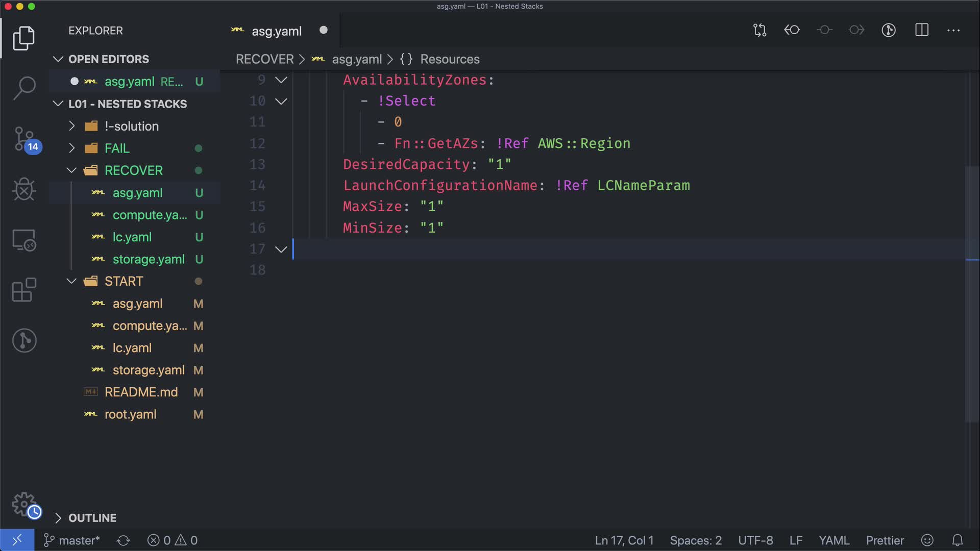Select the asg.yaml editor tab
This screenshot has height=551, width=980.
coord(276,31)
